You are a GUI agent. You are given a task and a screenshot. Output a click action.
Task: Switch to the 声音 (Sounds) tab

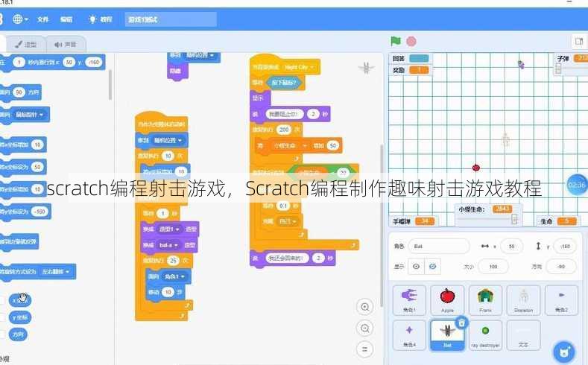pos(66,44)
